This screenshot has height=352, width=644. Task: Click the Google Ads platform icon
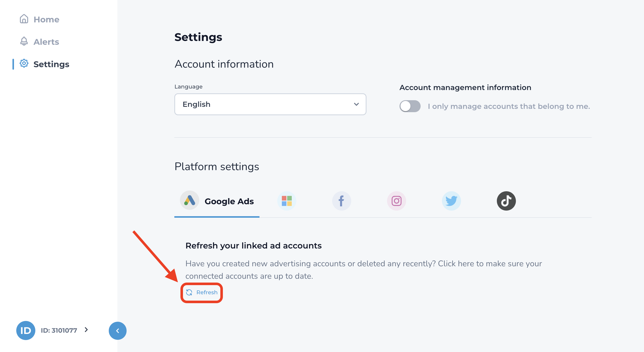[x=189, y=201]
